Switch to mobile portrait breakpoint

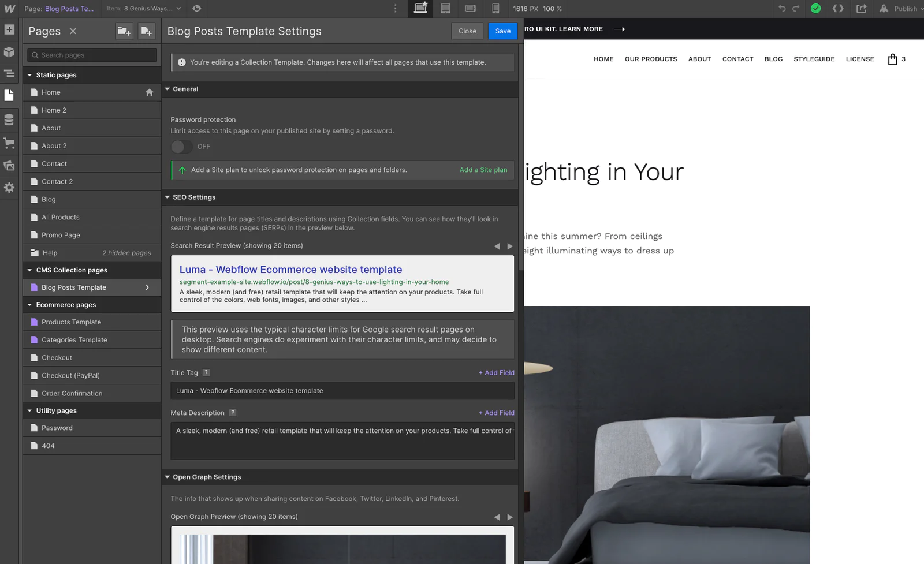click(495, 9)
